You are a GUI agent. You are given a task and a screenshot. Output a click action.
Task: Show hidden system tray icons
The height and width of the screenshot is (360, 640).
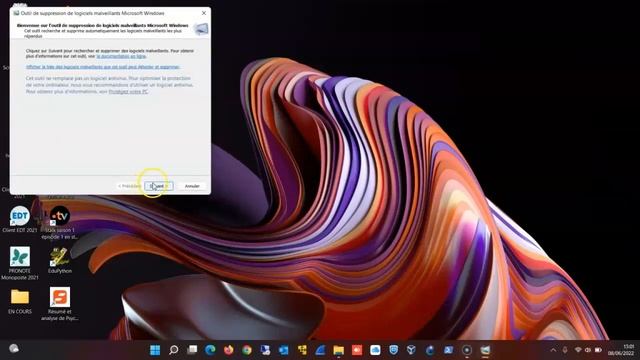click(553, 350)
